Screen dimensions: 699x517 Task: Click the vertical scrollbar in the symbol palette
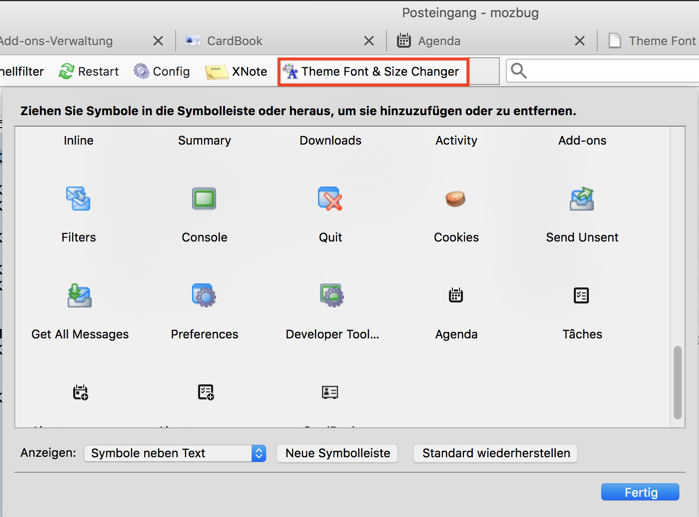click(x=678, y=382)
